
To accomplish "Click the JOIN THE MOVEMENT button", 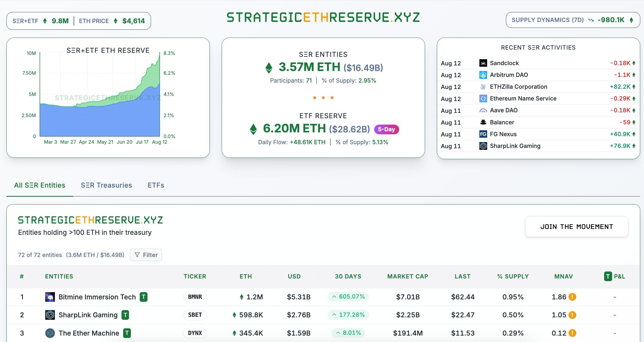I will [x=577, y=227].
